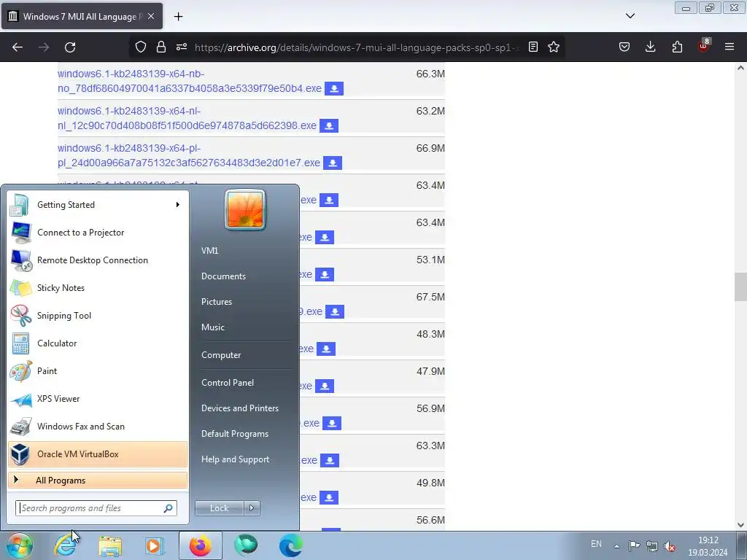Expand the Getting Started submenu arrow
This screenshot has height=560, width=747.
click(x=178, y=205)
